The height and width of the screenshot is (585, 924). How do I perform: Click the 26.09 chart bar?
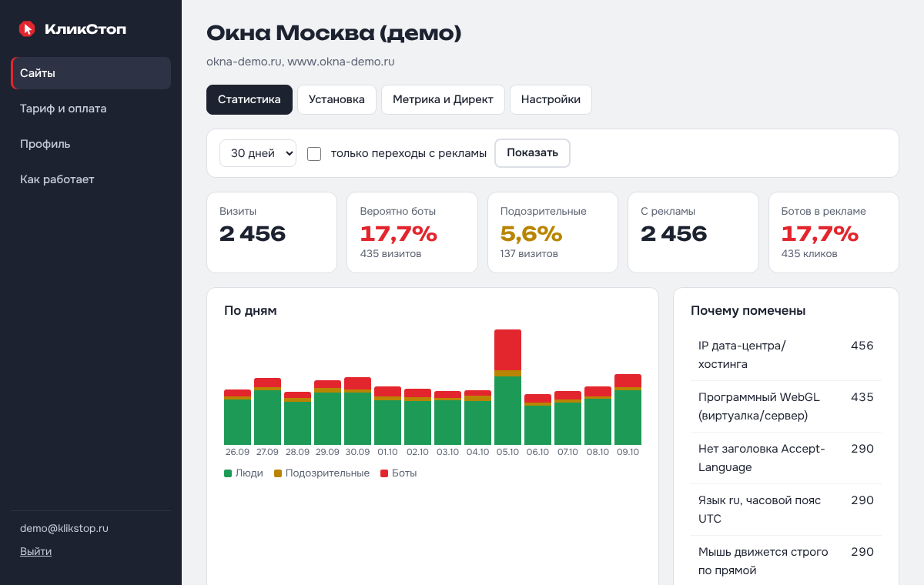237,417
